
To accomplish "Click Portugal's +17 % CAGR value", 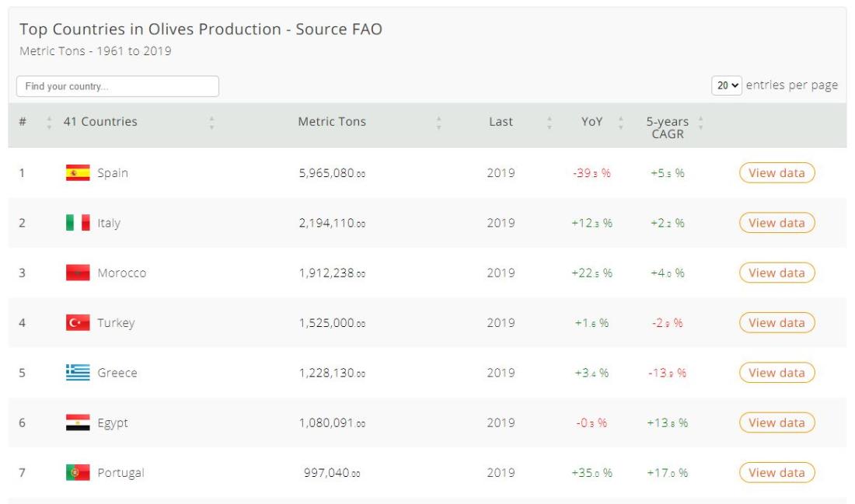I will point(668,473).
